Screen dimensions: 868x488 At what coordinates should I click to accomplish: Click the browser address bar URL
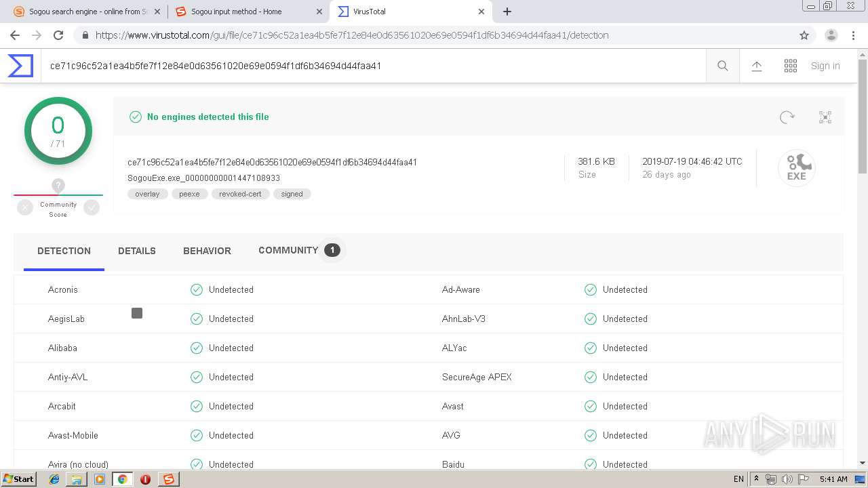tap(352, 35)
